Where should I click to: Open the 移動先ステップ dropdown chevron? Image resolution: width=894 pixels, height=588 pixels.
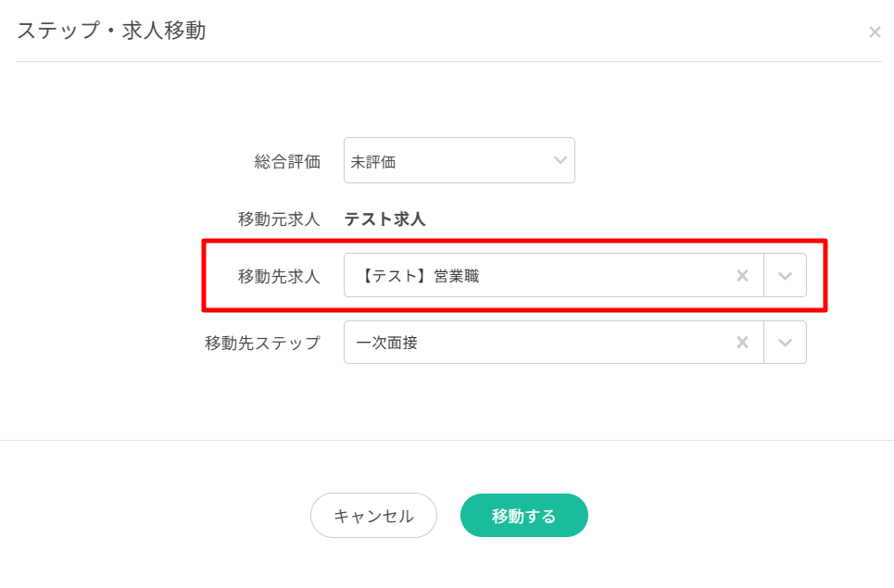pos(786,343)
